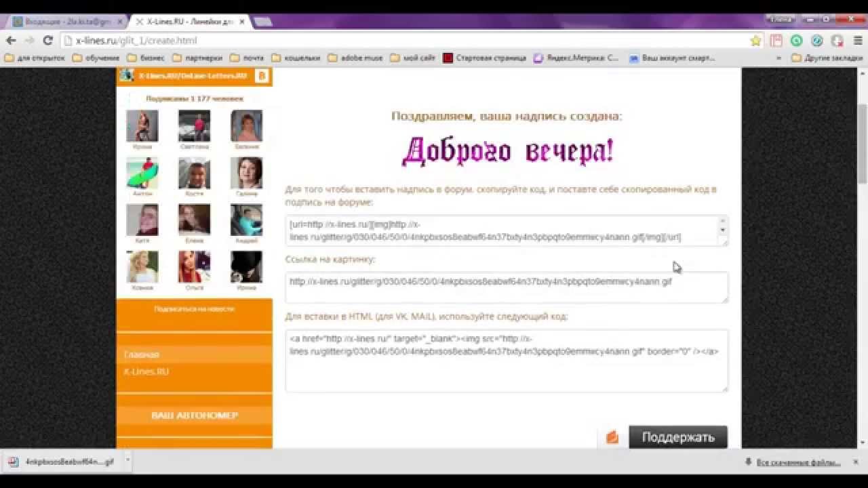The height and width of the screenshot is (488, 868).
Task: Click the blue circular extension icon
Action: point(817,41)
